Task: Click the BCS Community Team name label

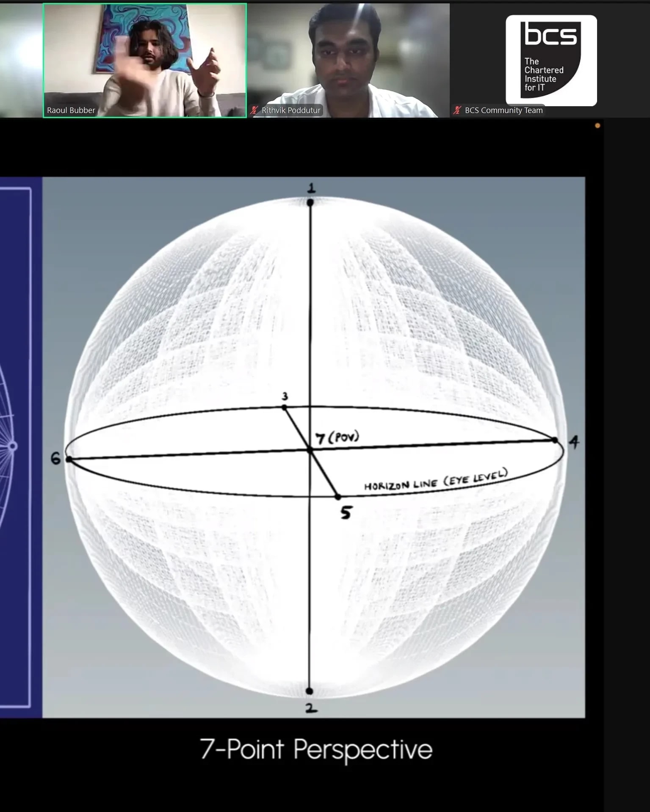Action: (x=503, y=110)
